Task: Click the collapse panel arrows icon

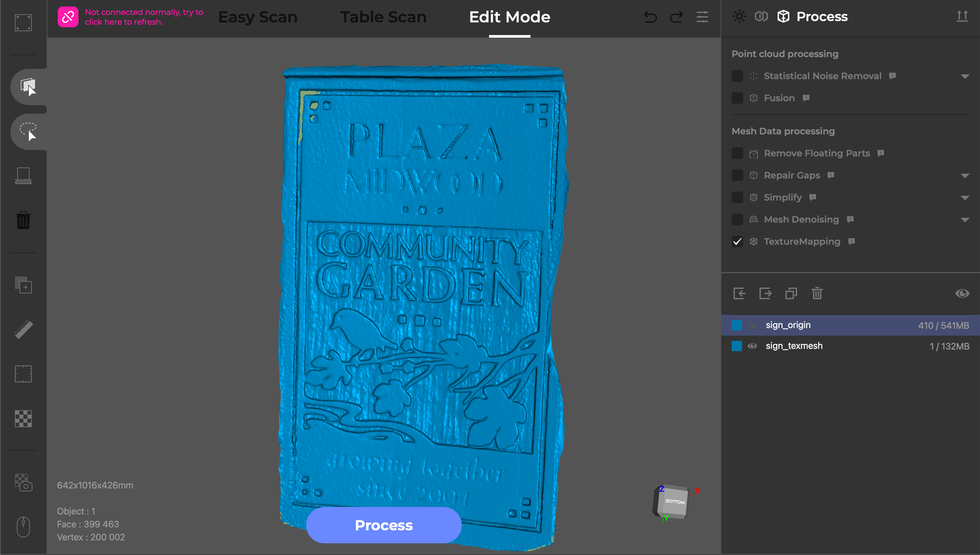Action: [962, 17]
